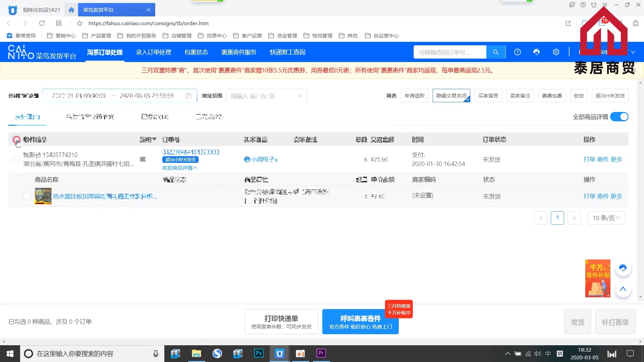This screenshot has width=644, height=362.
Task: Click the customer service headset icon
Action: tap(536, 52)
